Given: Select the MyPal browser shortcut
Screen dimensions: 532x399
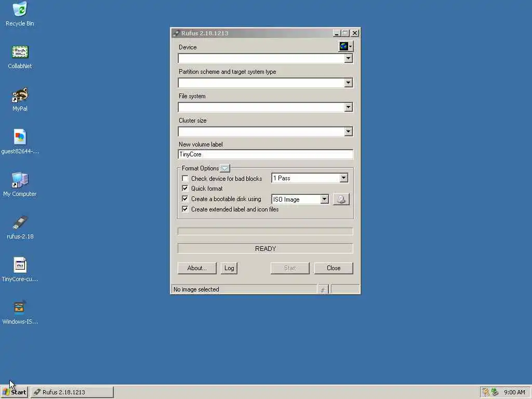Looking at the screenshot, I should 20,99.
